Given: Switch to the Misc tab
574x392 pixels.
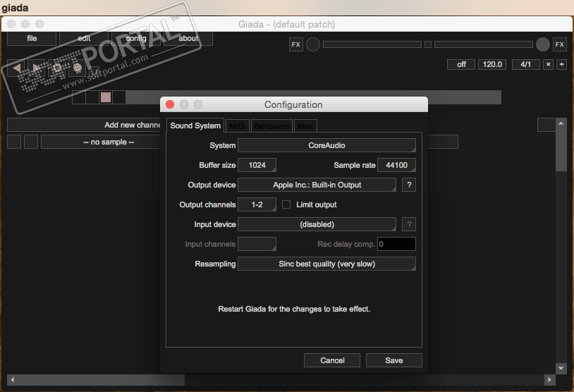Looking at the screenshot, I should 305,126.
